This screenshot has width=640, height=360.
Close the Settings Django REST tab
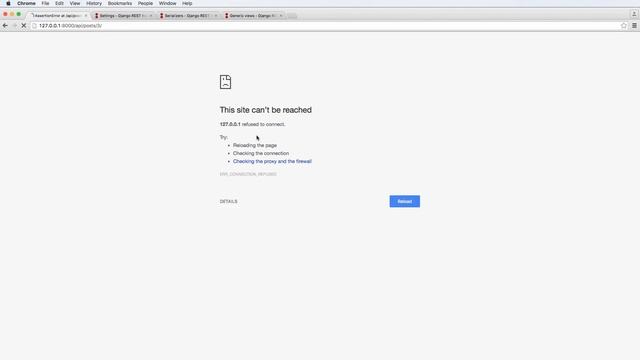(x=151, y=16)
